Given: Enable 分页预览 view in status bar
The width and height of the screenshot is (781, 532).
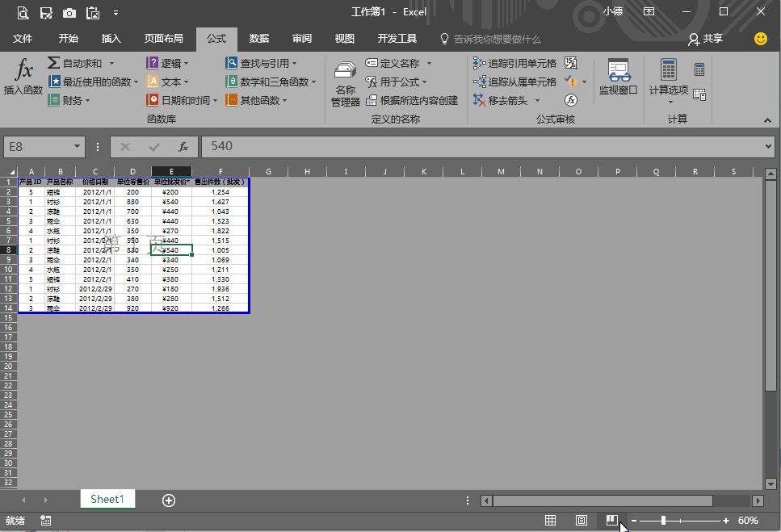Looking at the screenshot, I should click(611, 520).
